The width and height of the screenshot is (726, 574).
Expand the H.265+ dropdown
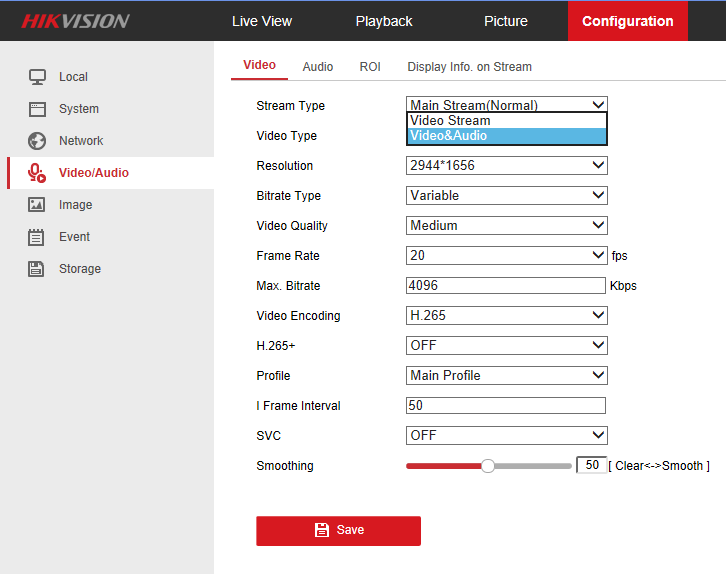click(x=506, y=346)
